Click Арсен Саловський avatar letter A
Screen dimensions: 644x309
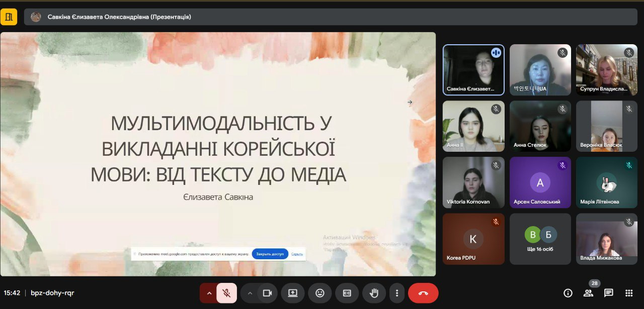(540, 183)
